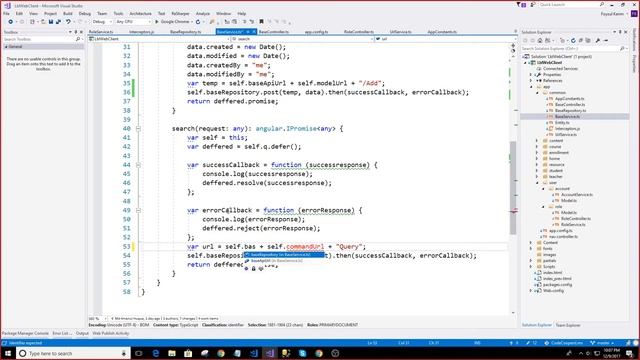Open the Package Manager Console tab
Viewport: 640px width, 360px height.
pyautogui.click(x=25, y=333)
